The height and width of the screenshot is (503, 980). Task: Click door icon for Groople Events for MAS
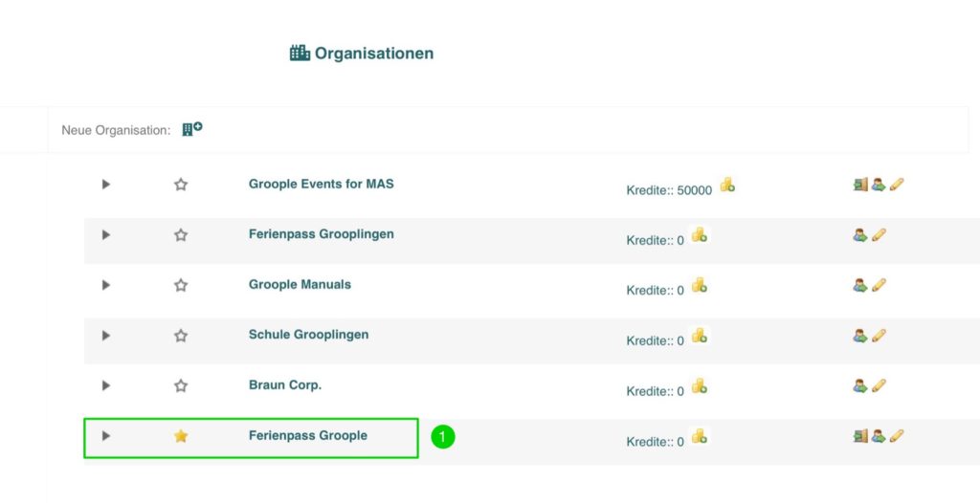860,185
